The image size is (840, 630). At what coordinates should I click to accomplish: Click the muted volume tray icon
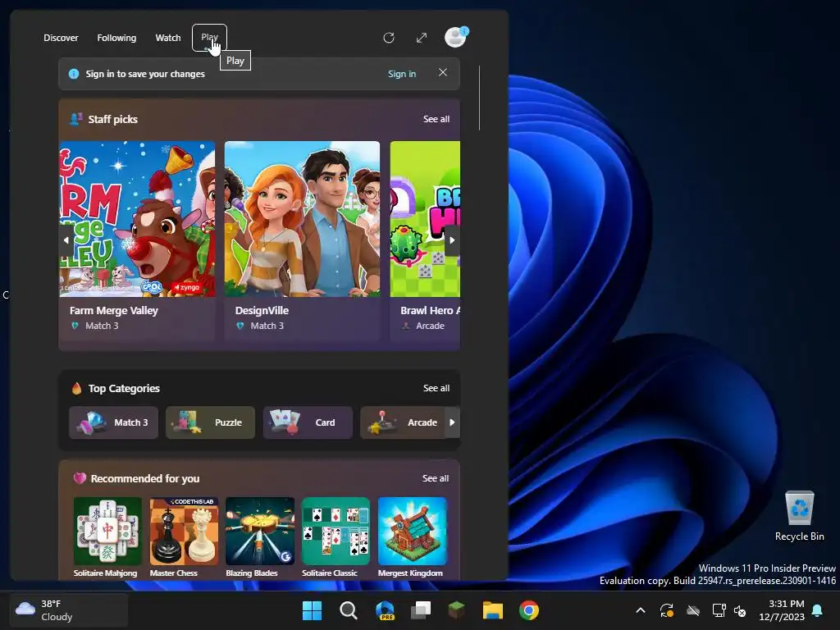pyautogui.click(x=741, y=610)
